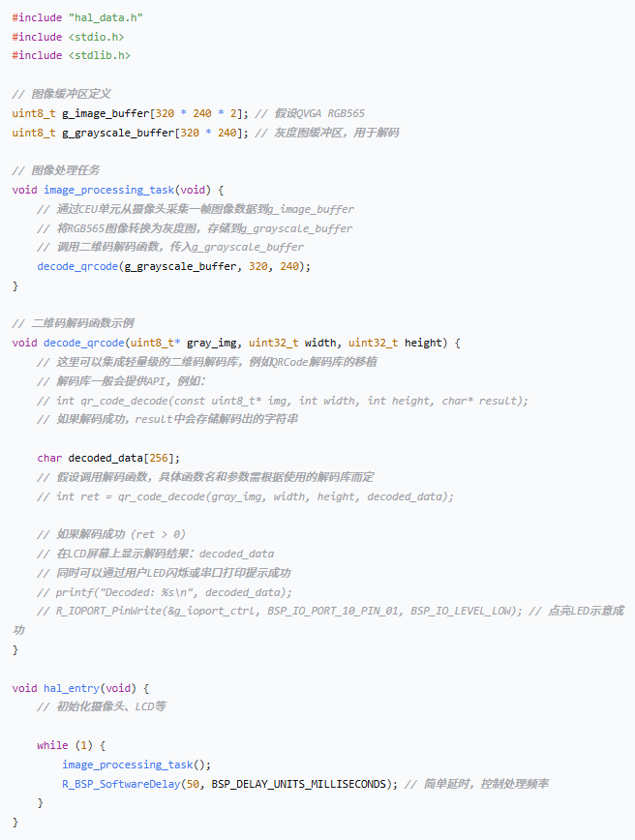Image resolution: width=635 pixels, height=840 pixels.
Task: Click the comment 如果解码成功 (ret > 0)
Action: [111, 534]
